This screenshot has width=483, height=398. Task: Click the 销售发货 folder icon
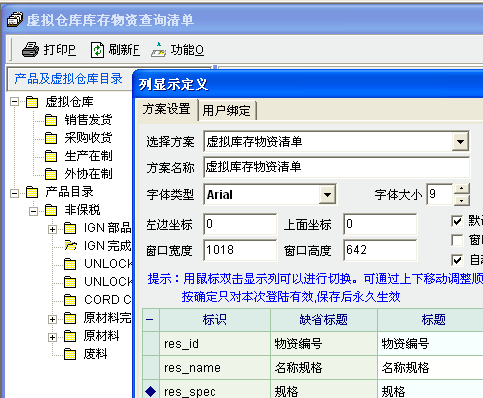point(51,120)
